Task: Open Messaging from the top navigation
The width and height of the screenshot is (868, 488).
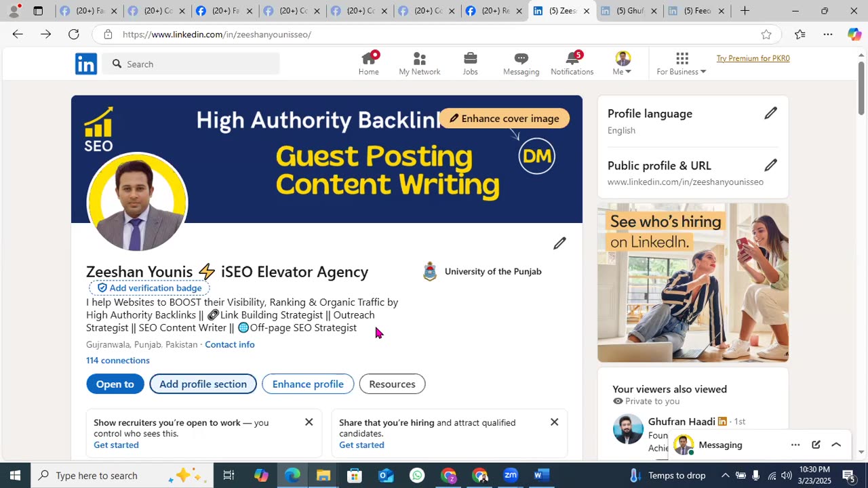Action: coord(521,64)
